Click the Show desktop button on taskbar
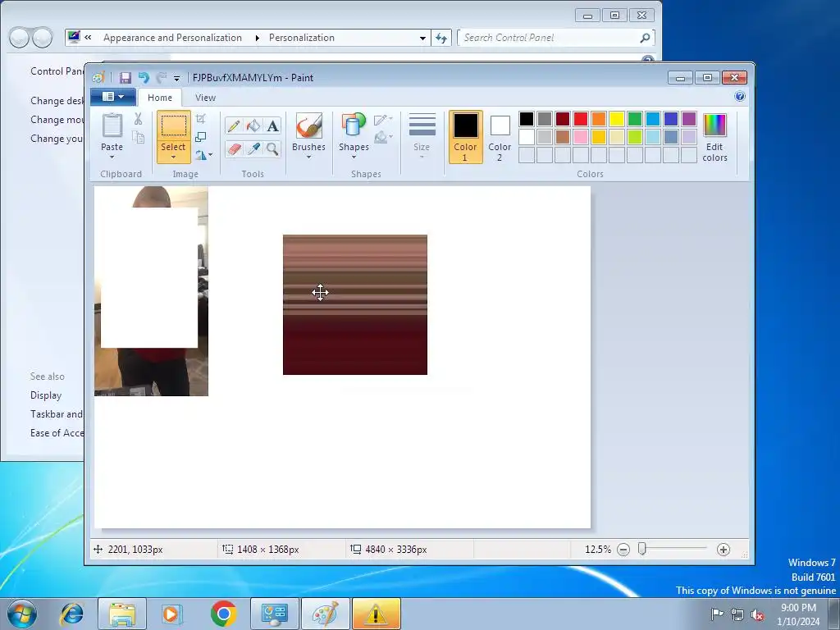 (x=834, y=614)
